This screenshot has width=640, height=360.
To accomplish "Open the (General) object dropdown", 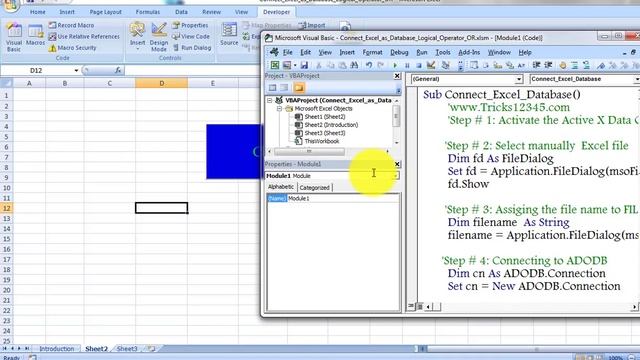I will pos(519,79).
